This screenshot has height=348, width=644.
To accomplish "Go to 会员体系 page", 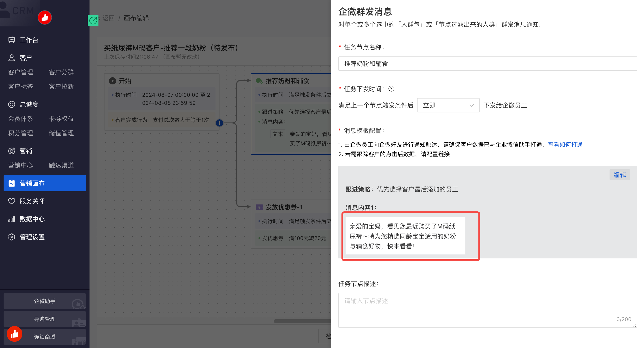I will [21, 119].
